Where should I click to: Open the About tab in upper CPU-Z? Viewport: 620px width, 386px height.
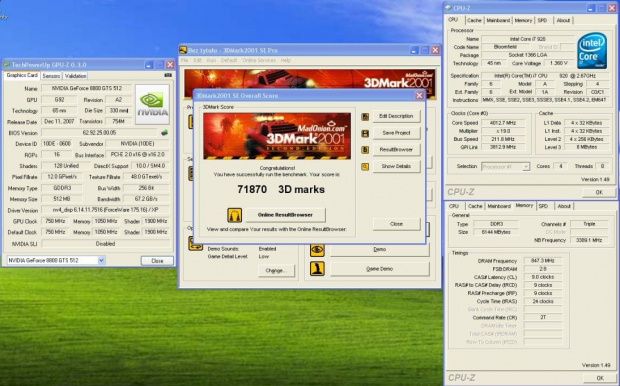(x=563, y=21)
